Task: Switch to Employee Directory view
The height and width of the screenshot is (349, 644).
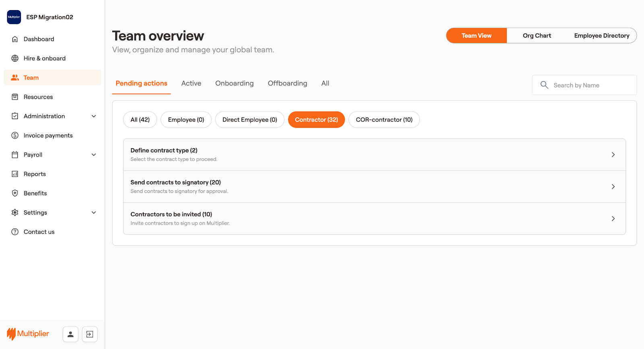Action: click(x=601, y=36)
